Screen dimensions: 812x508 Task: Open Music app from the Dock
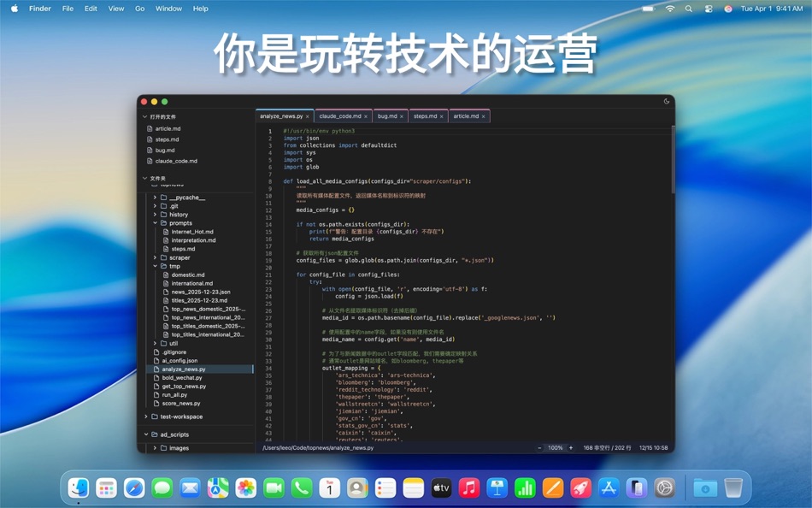tap(469, 487)
